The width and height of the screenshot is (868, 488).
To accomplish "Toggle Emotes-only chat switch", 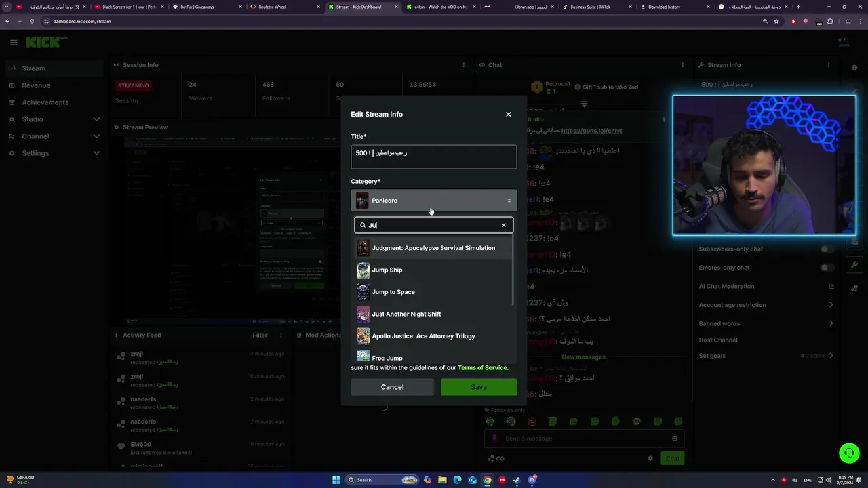I will (x=827, y=268).
